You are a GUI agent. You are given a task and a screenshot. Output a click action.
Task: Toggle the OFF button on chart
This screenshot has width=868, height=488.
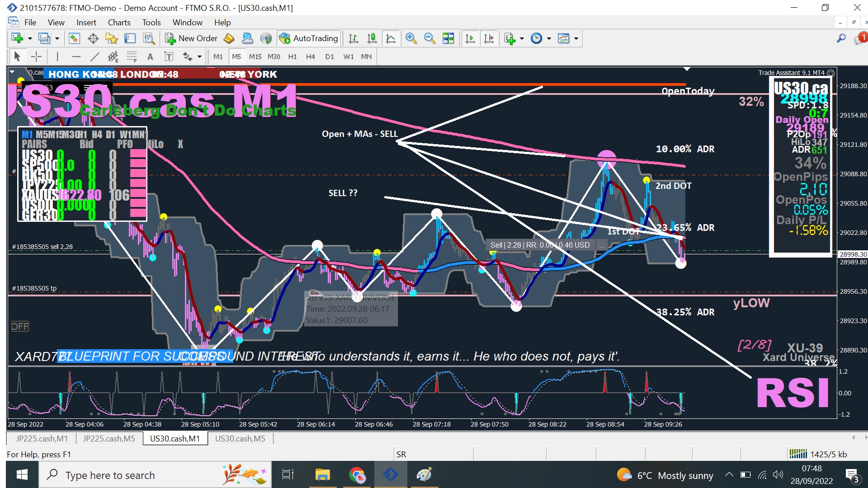(x=20, y=326)
